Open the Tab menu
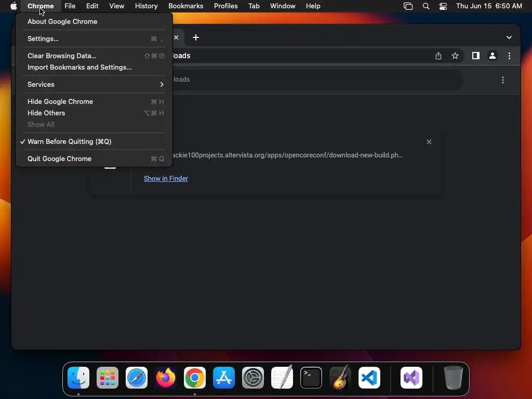This screenshot has width=532, height=399. coord(254,6)
